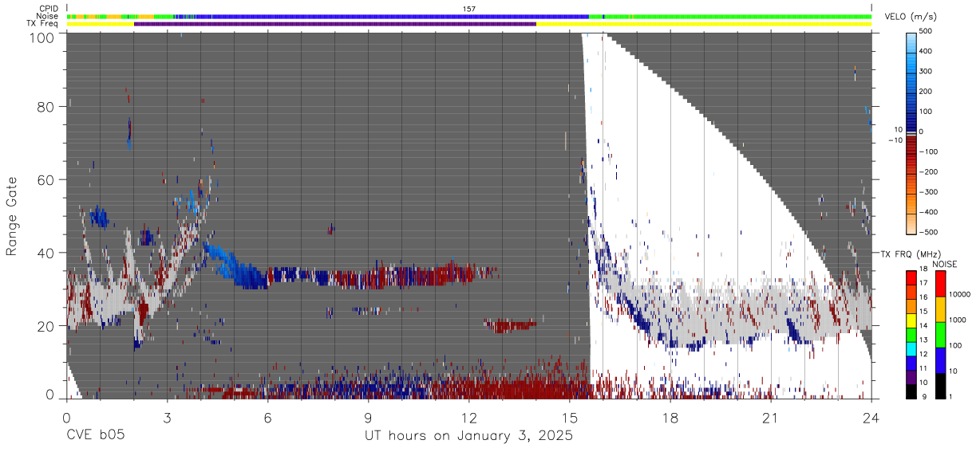Click the range gate tick label 20
980x452 pixels.
click(x=47, y=326)
